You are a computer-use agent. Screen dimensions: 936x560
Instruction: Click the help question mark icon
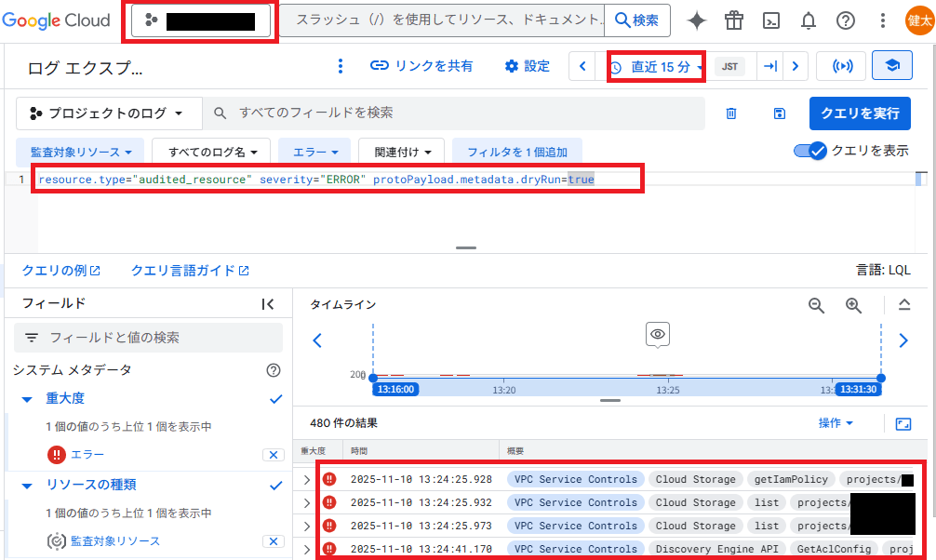845,20
